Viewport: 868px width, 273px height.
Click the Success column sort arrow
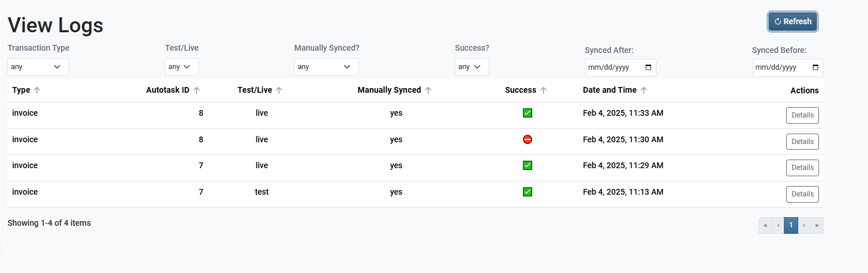[544, 90]
